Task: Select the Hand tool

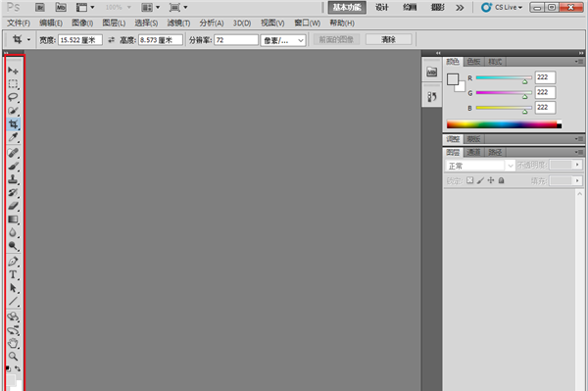Action: [x=13, y=343]
